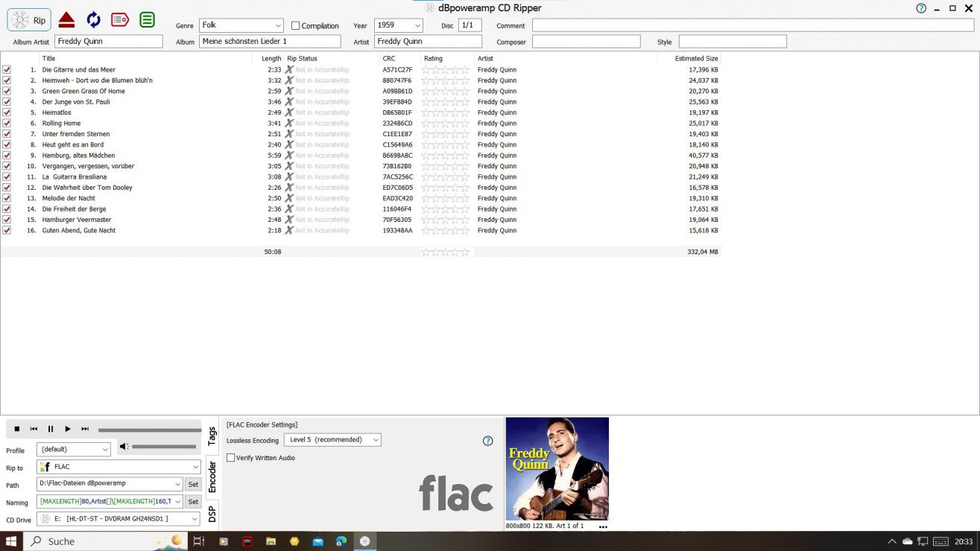
Task: Click the three dots below album art
Action: (603, 526)
